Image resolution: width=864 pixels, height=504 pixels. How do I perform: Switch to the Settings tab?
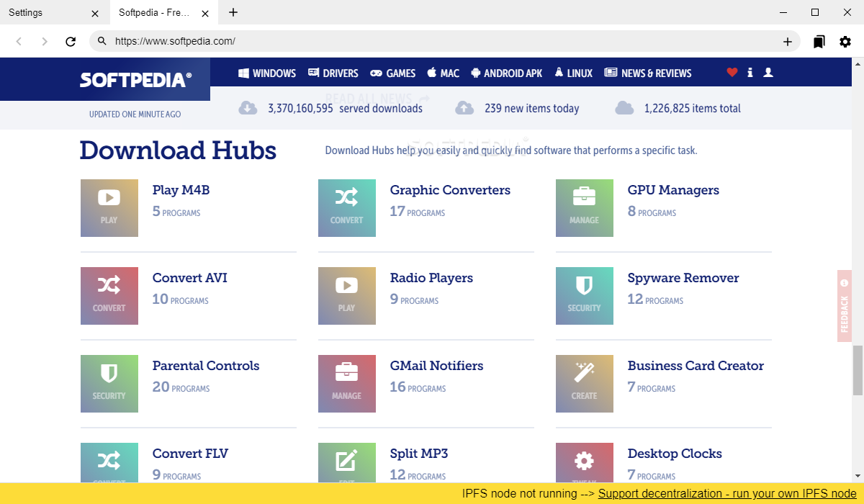click(55, 12)
